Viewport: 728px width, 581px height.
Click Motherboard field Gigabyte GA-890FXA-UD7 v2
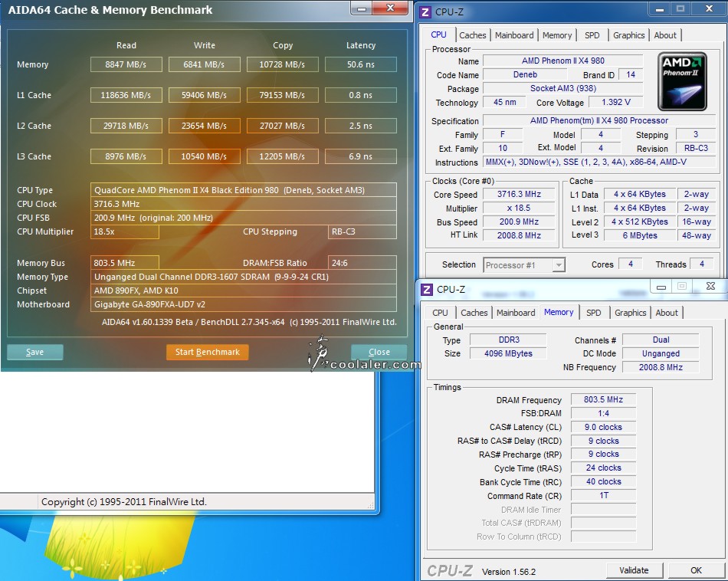[x=243, y=304]
